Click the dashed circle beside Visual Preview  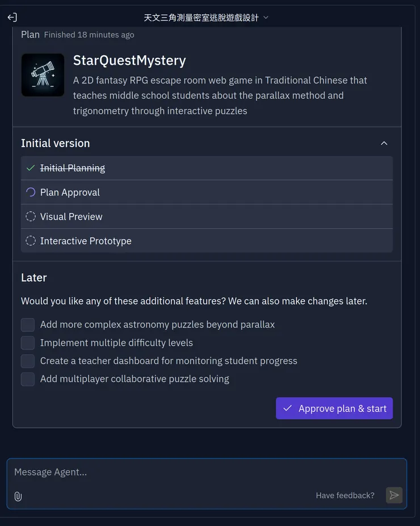[31, 216]
